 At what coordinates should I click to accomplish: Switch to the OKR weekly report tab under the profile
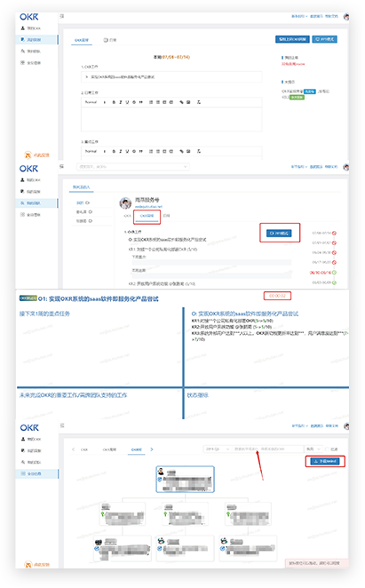pos(147,216)
